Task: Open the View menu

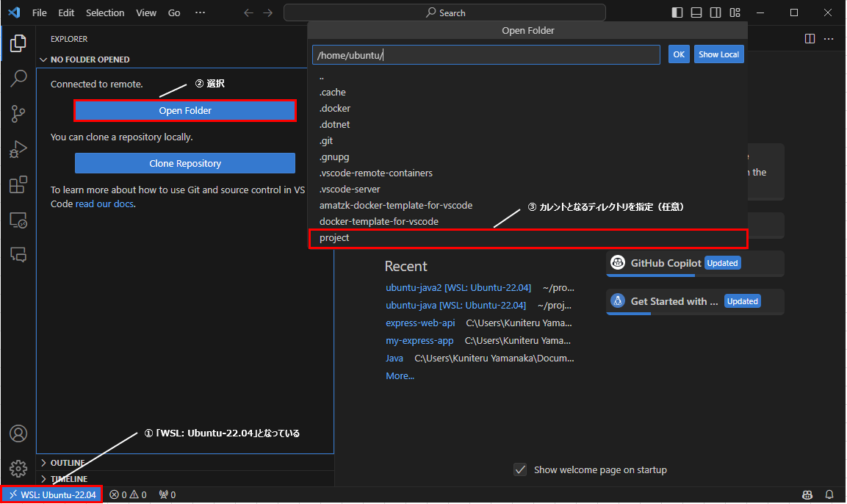Action: click(x=146, y=12)
